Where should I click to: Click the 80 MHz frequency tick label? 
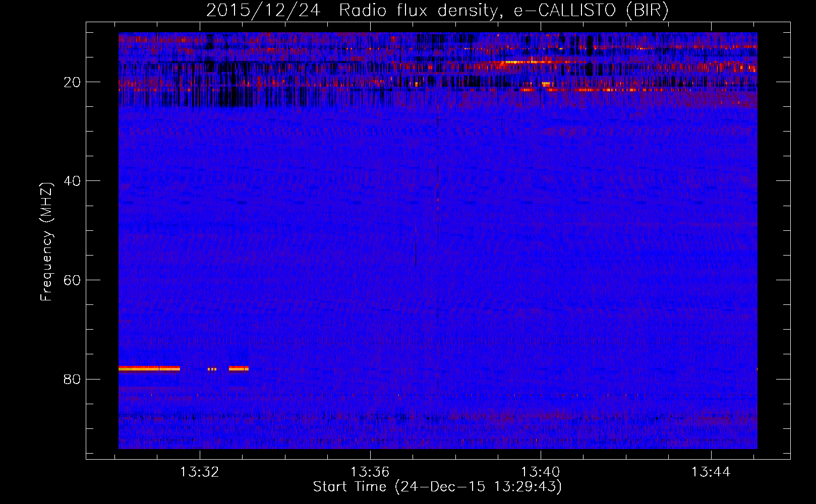point(72,379)
